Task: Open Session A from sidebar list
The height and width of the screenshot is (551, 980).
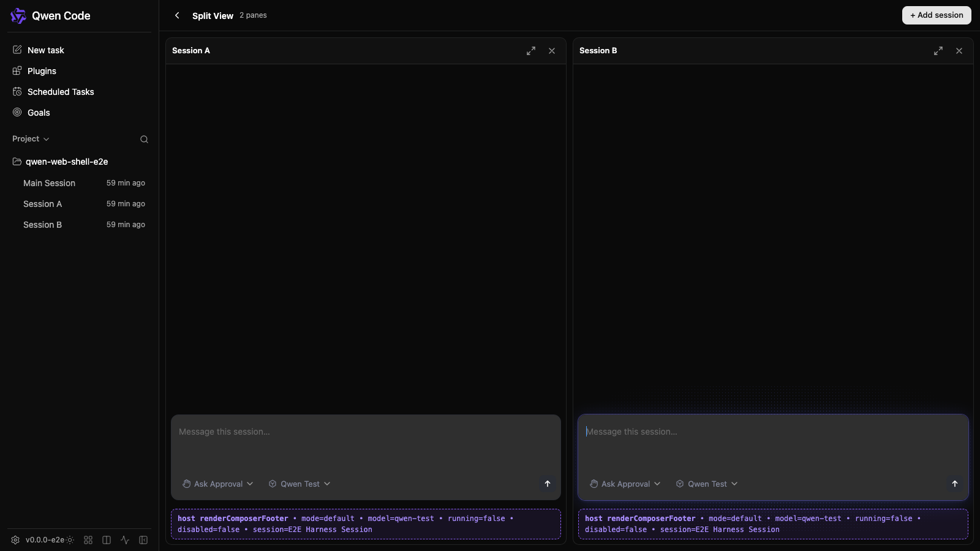Action: pyautogui.click(x=79, y=204)
